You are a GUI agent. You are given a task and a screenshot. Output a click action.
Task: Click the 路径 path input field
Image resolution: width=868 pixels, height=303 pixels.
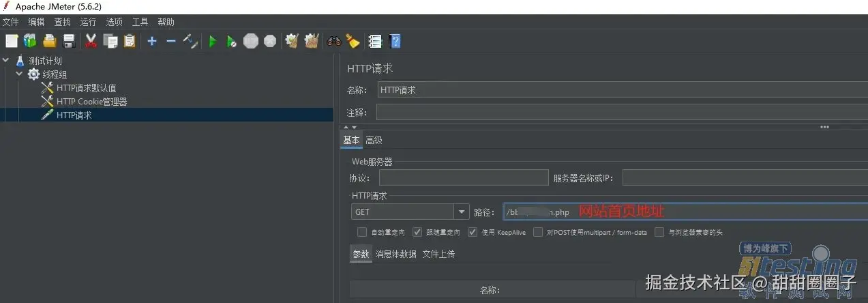click(x=685, y=212)
